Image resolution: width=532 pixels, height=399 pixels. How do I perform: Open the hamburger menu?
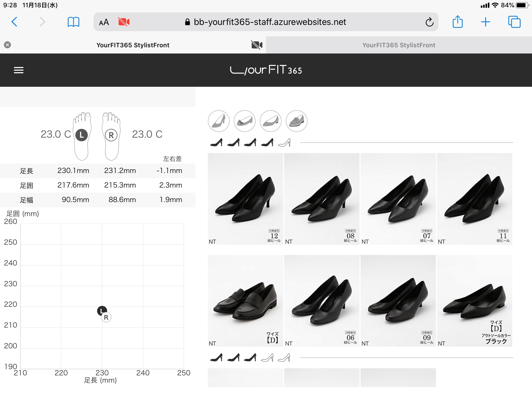point(18,70)
